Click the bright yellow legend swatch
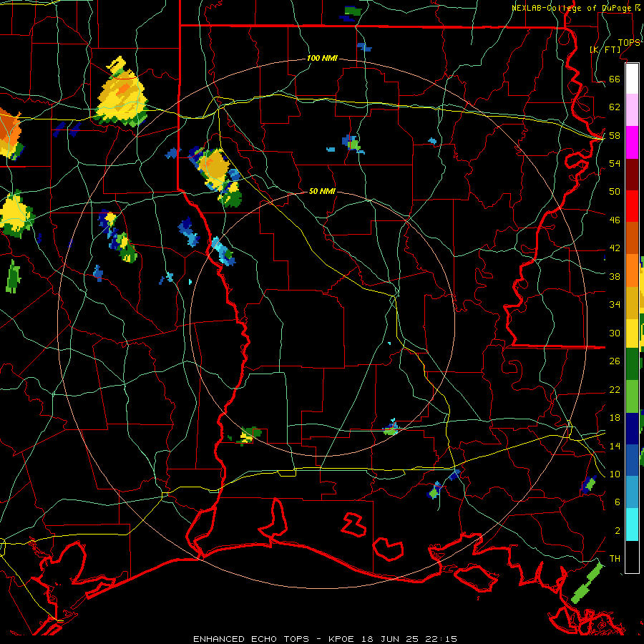Image resolution: width=644 pixels, height=644 pixels. click(632, 333)
